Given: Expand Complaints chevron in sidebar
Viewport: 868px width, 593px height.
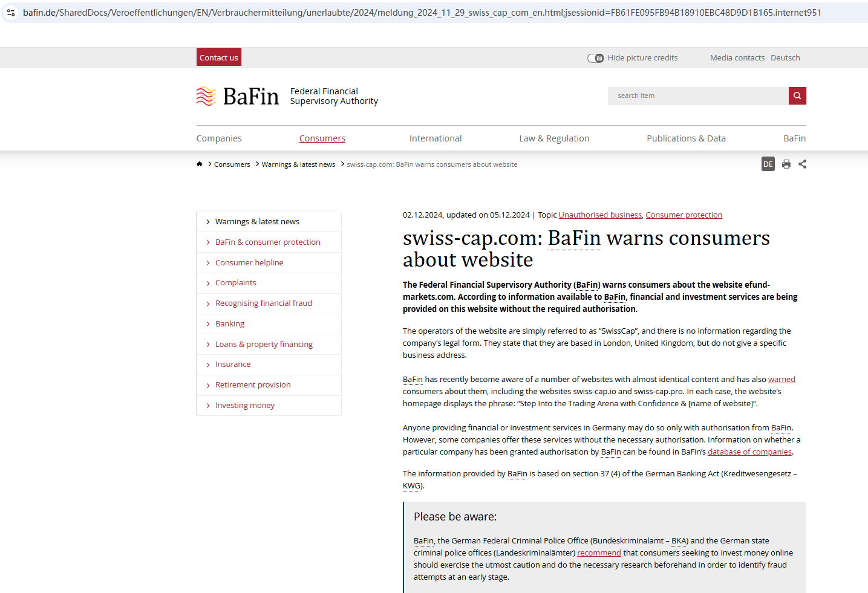Looking at the screenshot, I should [208, 283].
